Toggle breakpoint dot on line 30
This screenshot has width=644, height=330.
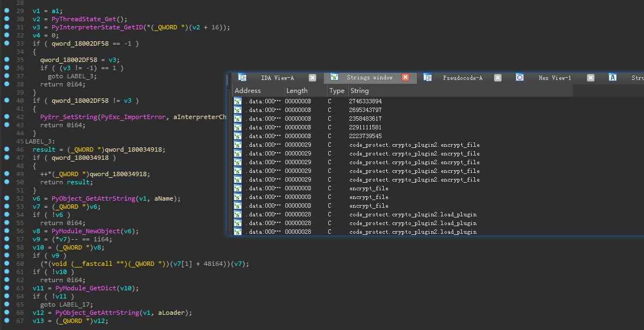[x=7, y=19]
